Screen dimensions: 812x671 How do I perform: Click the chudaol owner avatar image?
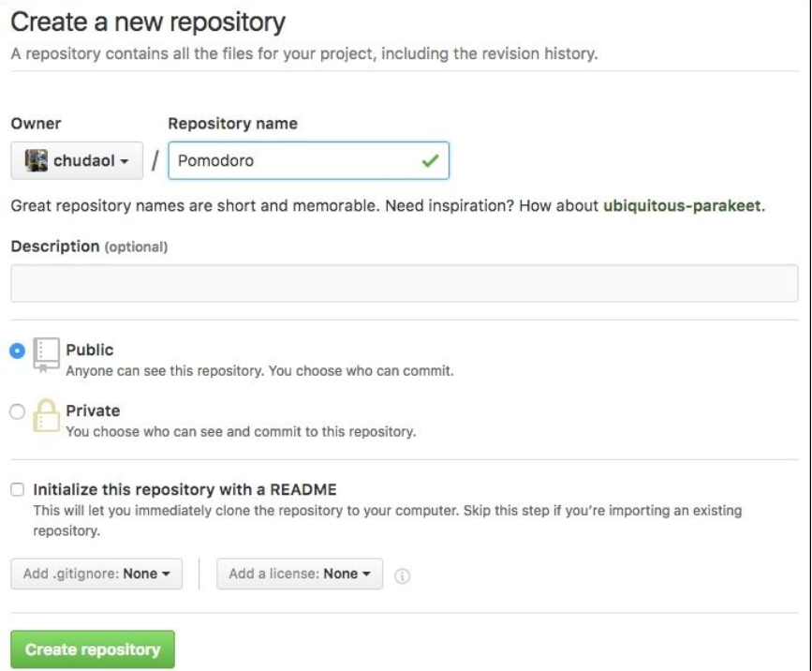tap(35, 160)
